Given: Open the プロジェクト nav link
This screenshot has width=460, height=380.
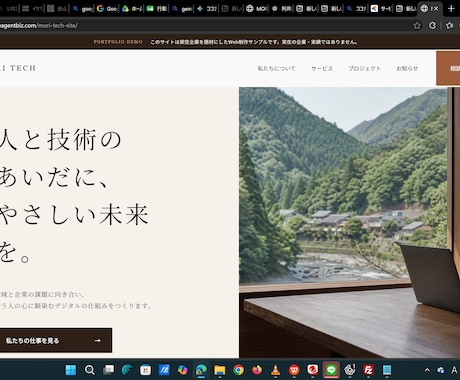Looking at the screenshot, I should pyautogui.click(x=364, y=68).
